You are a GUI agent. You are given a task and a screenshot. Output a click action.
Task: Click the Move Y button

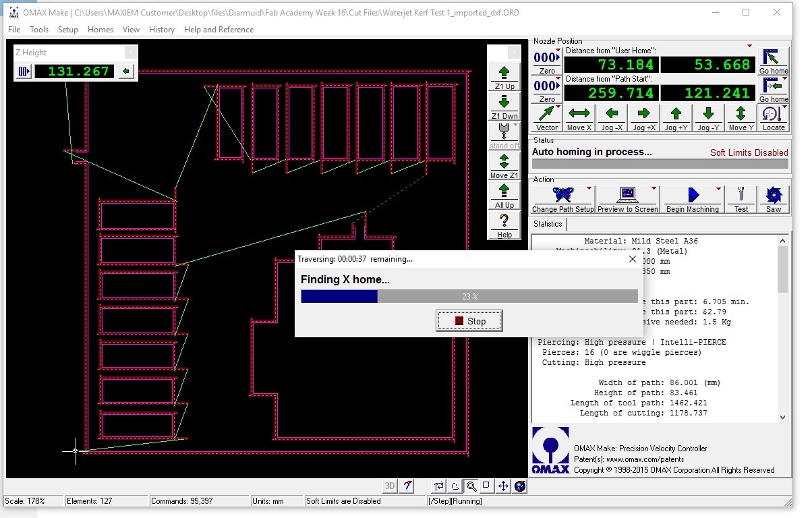coord(741,118)
